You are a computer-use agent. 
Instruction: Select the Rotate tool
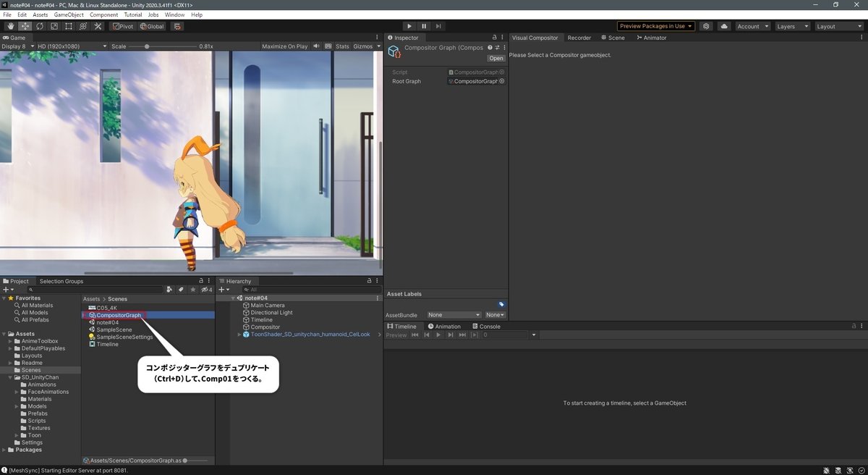(x=39, y=26)
